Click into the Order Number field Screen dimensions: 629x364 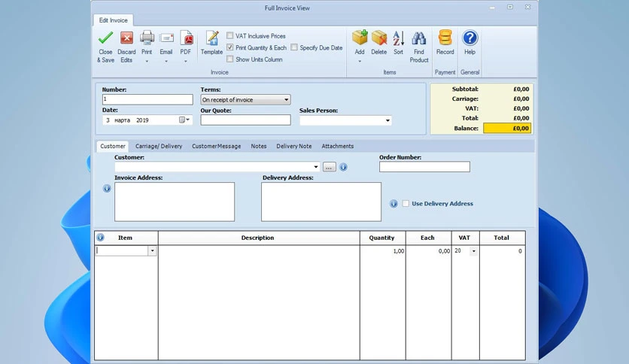pyautogui.click(x=424, y=167)
